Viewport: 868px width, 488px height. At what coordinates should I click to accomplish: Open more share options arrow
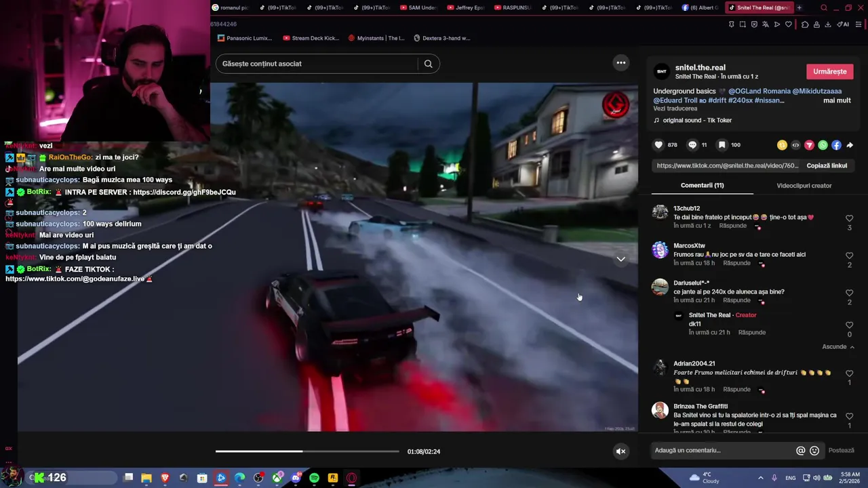click(x=850, y=145)
